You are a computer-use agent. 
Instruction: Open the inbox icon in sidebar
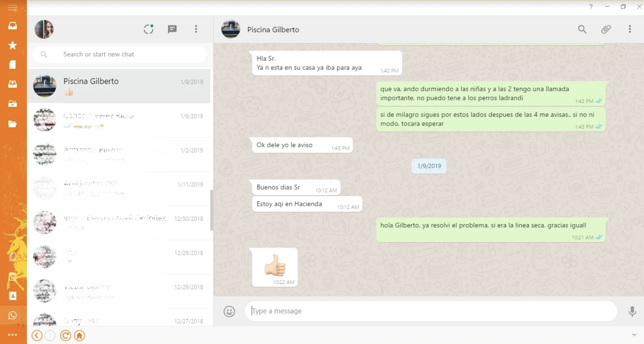(13, 26)
